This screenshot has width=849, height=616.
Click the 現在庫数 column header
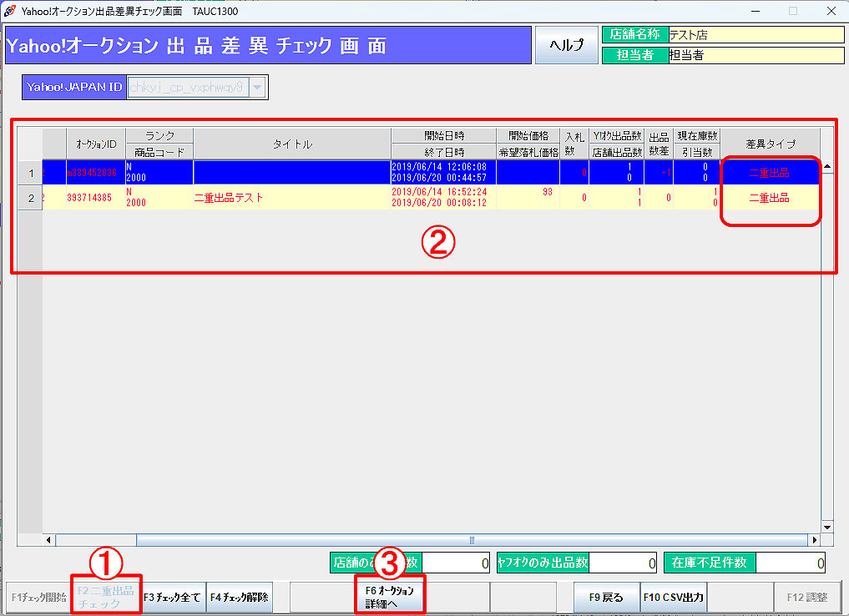click(x=697, y=136)
